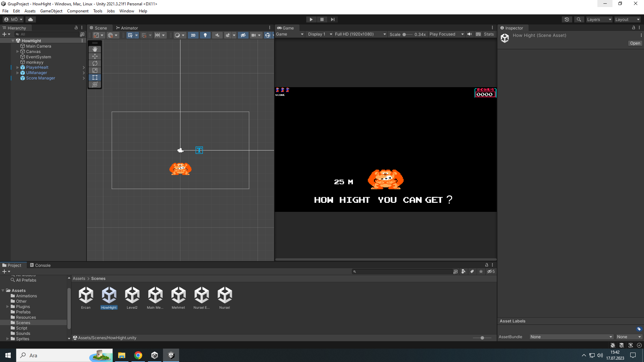
Task: Open Full HD resolution dropdown
Action: tap(360, 34)
